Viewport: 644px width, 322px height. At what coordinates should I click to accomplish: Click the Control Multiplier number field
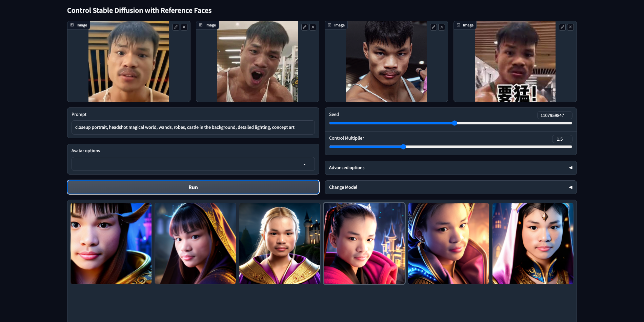562,139
